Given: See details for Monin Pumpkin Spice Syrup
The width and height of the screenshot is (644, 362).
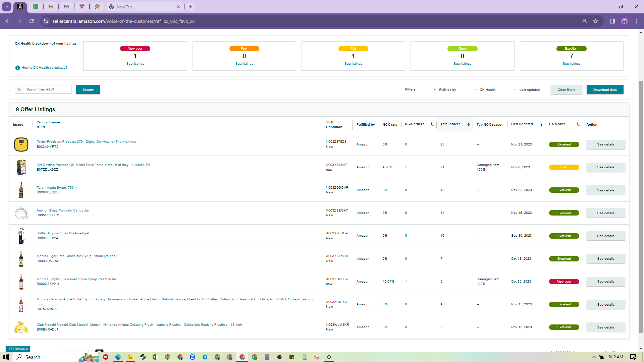Looking at the screenshot, I should pos(605,282).
